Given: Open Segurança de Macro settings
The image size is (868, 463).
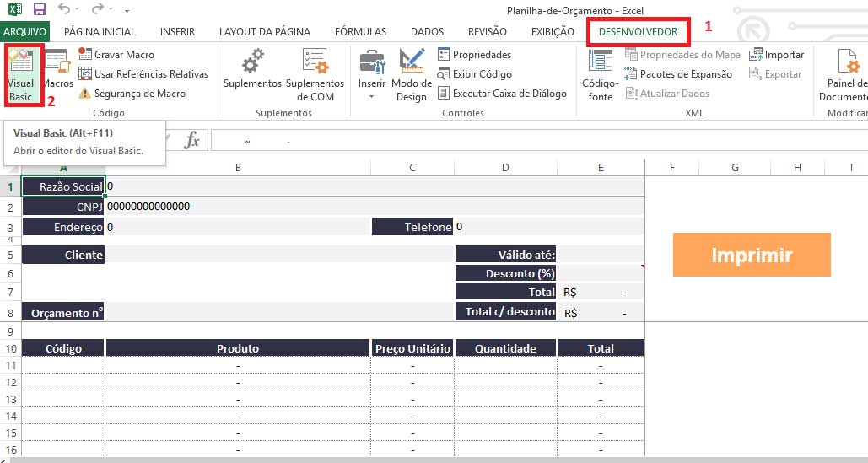Looking at the screenshot, I should coord(132,94).
